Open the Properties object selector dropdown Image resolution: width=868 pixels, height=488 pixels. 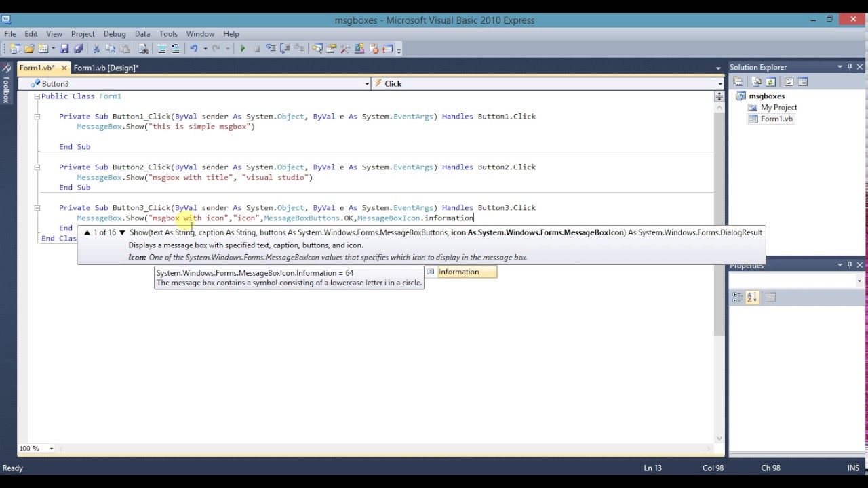(859, 281)
